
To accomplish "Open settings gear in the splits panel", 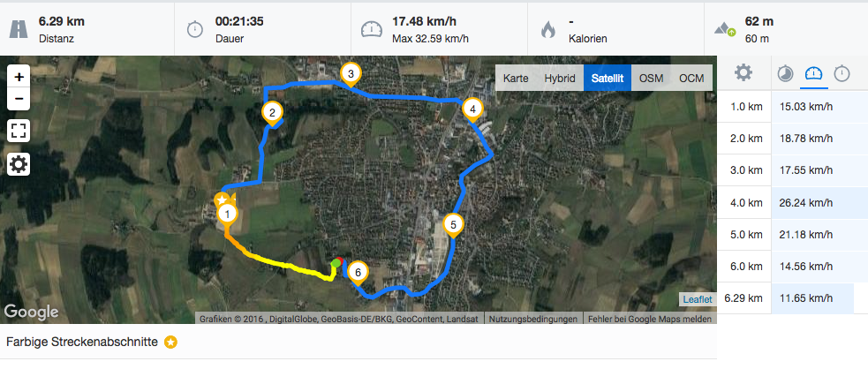I will coord(743,72).
